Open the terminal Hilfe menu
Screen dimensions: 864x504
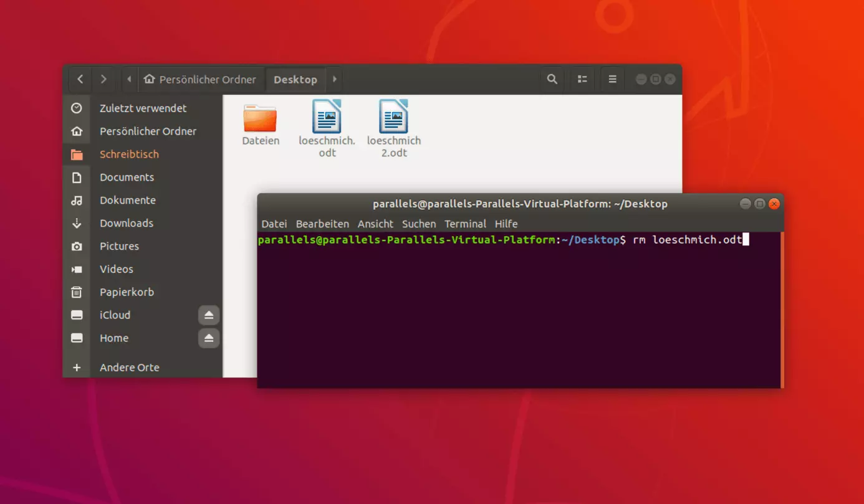[x=506, y=224]
